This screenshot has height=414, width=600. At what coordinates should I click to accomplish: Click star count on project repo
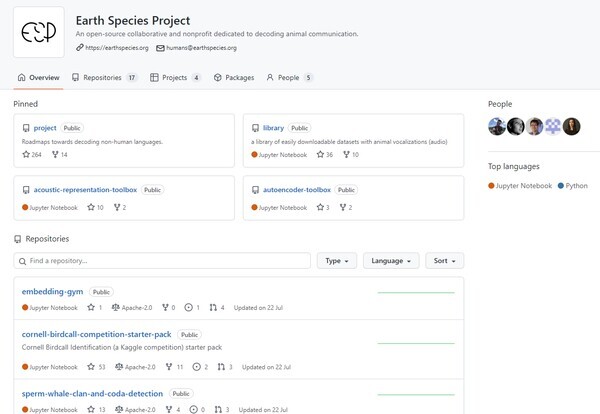[x=32, y=155]
